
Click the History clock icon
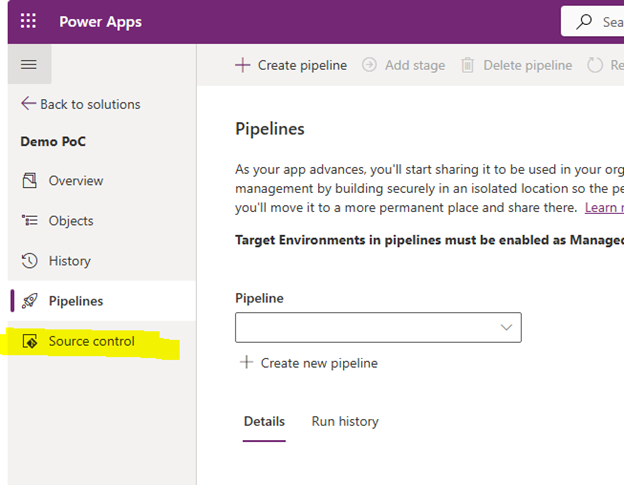29,261
